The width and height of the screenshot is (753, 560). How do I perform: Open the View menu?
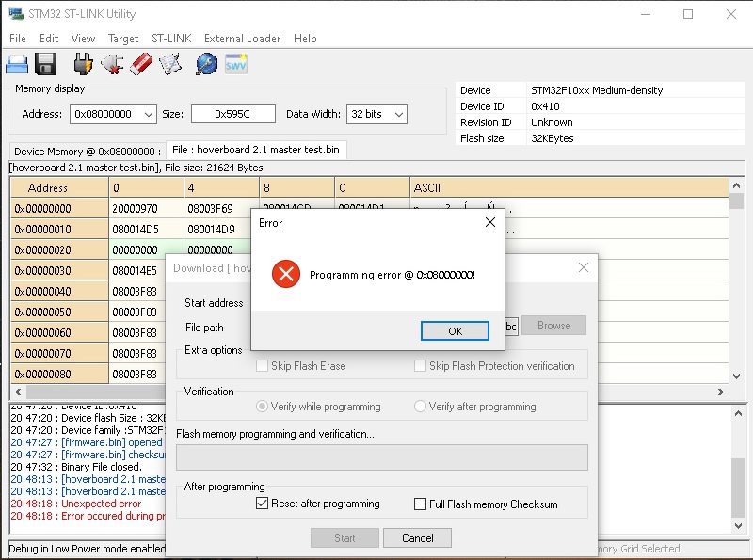click(x=83, y=39)
